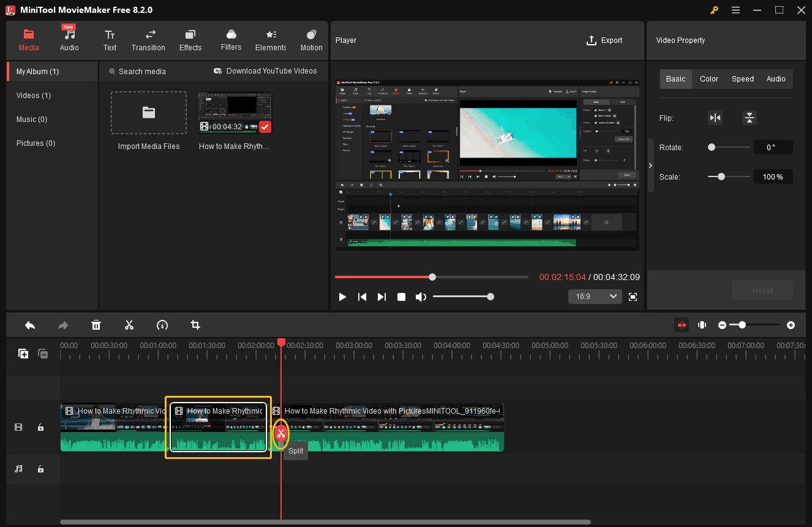Open the hamburger menu in title bar
Viewport: 812px width, 527px height.
(735, 10)
